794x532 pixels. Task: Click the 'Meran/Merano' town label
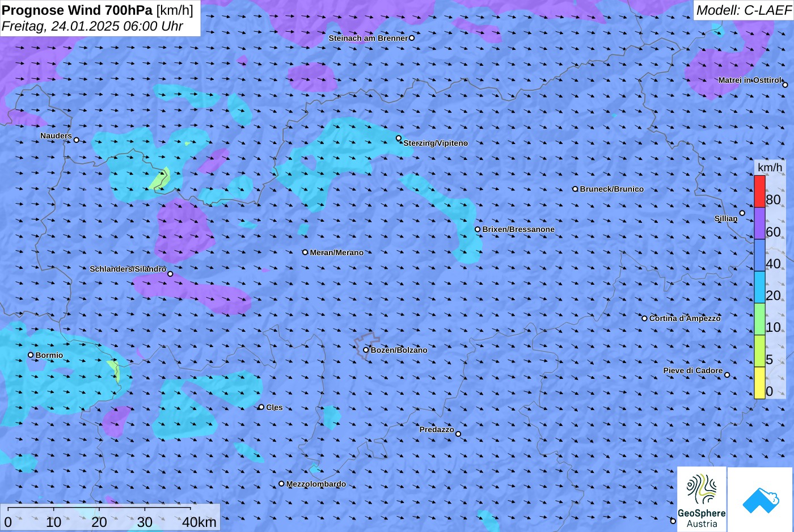[337, 252]
